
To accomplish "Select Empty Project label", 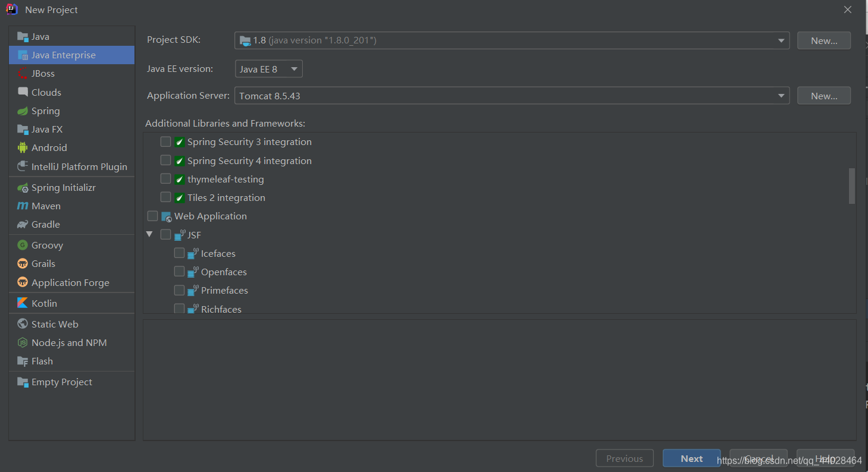I will [62, 382].
